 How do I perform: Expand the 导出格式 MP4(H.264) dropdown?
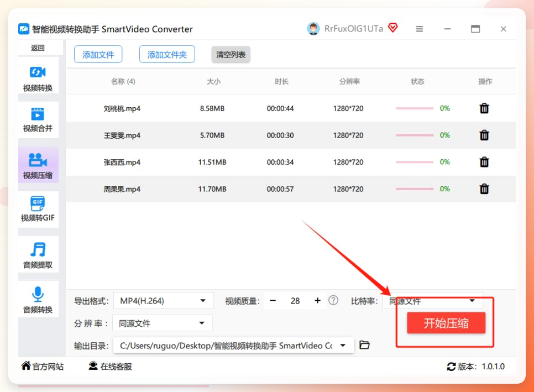click(164, 301)
